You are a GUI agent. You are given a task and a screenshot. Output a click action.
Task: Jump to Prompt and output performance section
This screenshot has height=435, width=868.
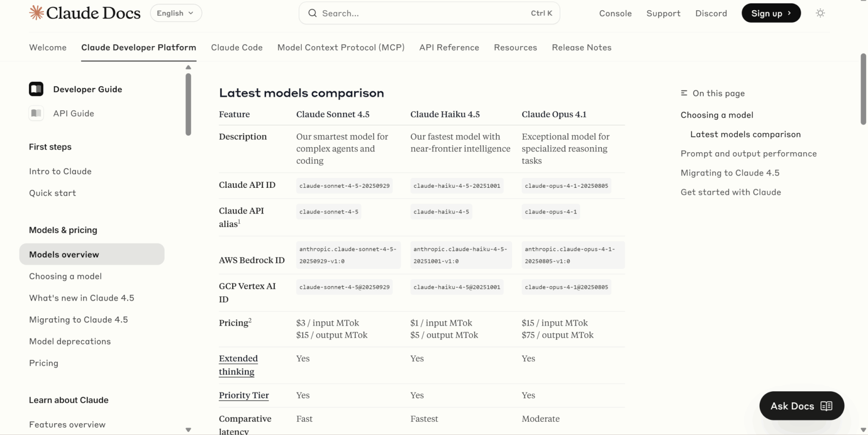[748, 153]
